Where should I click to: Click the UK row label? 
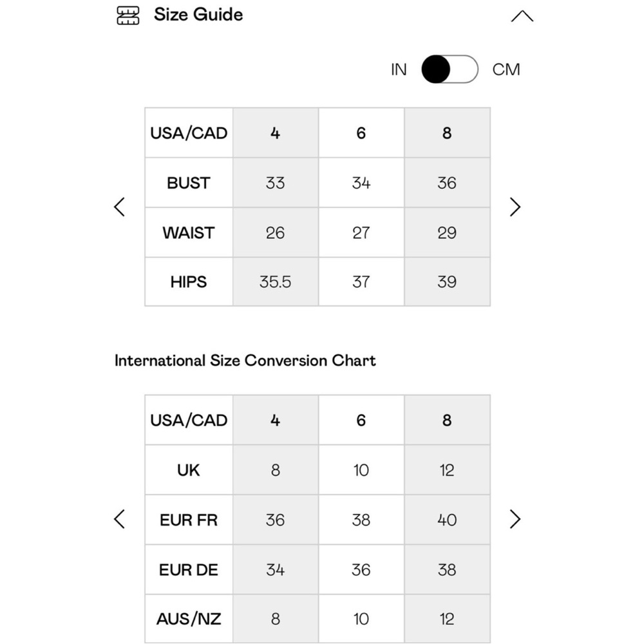189,470
